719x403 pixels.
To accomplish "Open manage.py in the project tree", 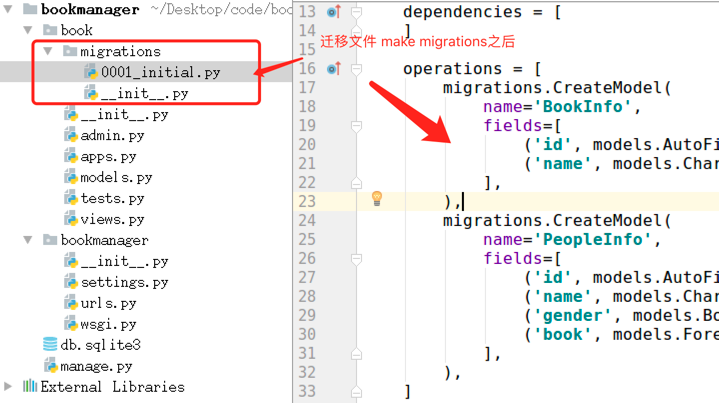I will [96, 366].
